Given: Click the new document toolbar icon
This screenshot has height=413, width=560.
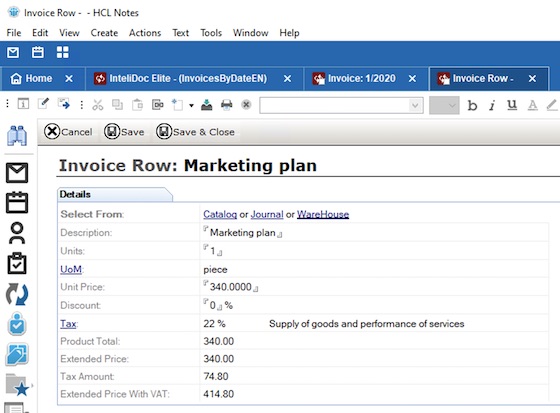Looking at the screenshot, I should click(178, 105).
